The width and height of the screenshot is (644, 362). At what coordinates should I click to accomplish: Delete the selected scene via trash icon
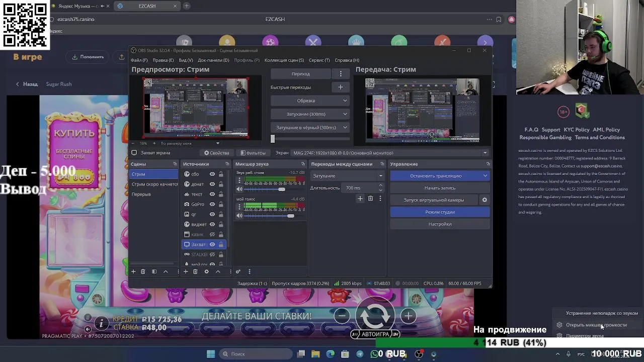143,271
